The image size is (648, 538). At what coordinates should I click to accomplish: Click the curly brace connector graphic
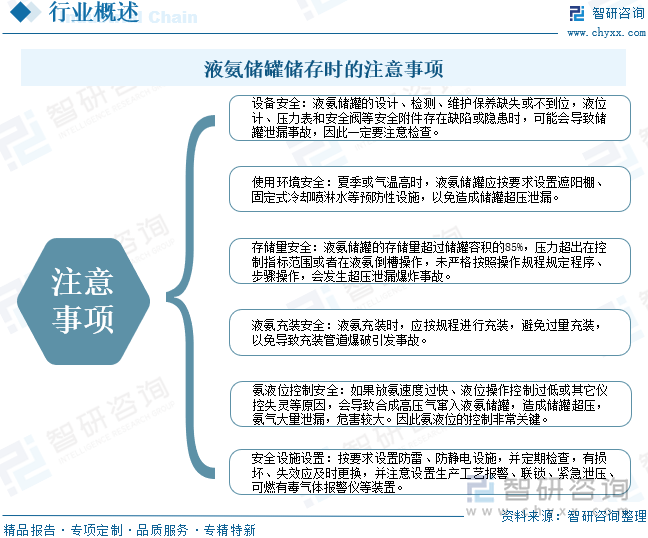pyautogui.click(x=191, y=297)
